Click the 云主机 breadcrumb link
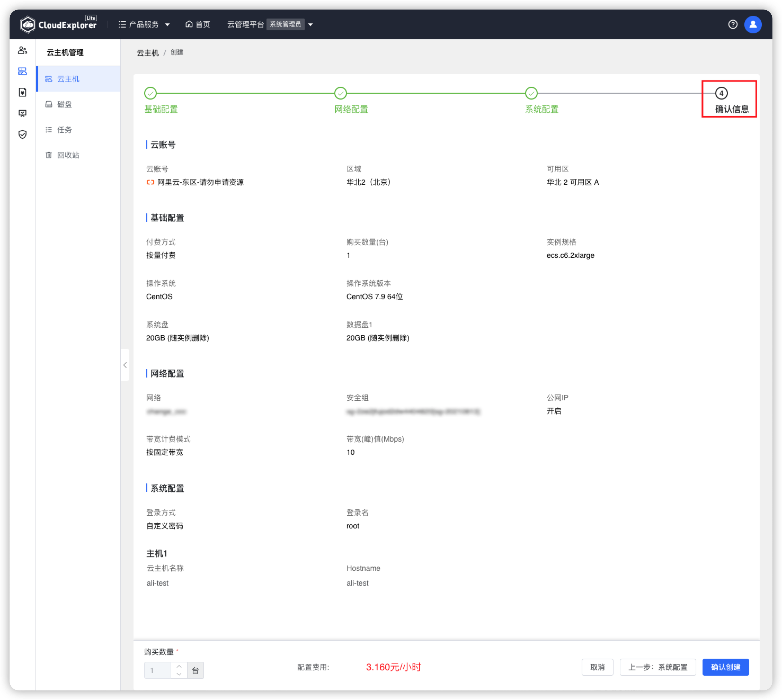 (148, 53)
